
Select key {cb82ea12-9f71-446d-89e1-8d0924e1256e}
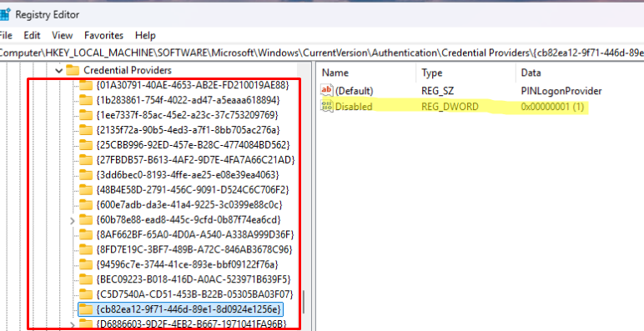pos(189,308)
